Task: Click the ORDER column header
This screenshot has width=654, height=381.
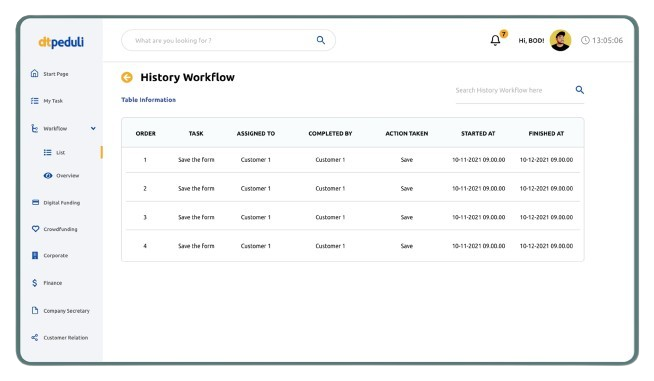Action: coord(146,134)
